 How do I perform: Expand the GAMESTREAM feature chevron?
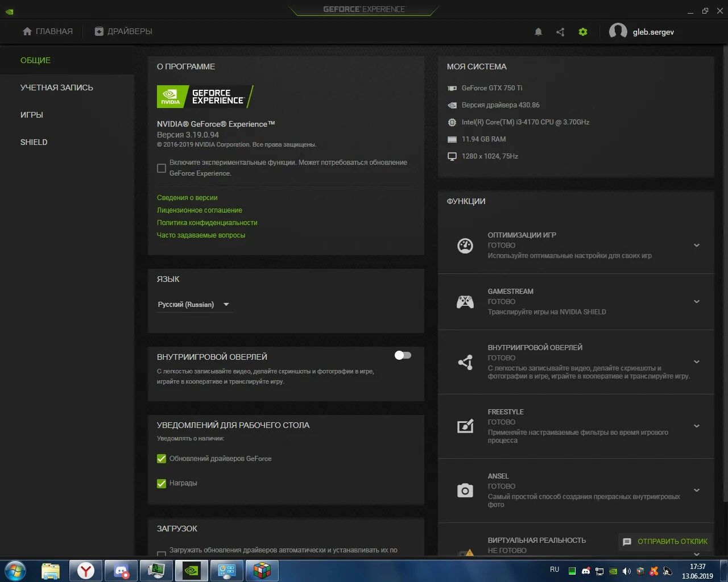click(x=697, y=302)
